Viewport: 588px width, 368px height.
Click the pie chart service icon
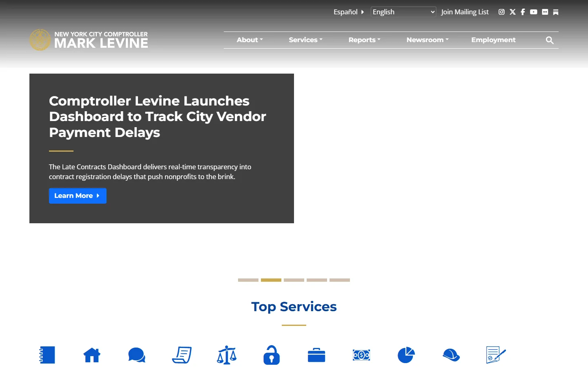point(406,355)
